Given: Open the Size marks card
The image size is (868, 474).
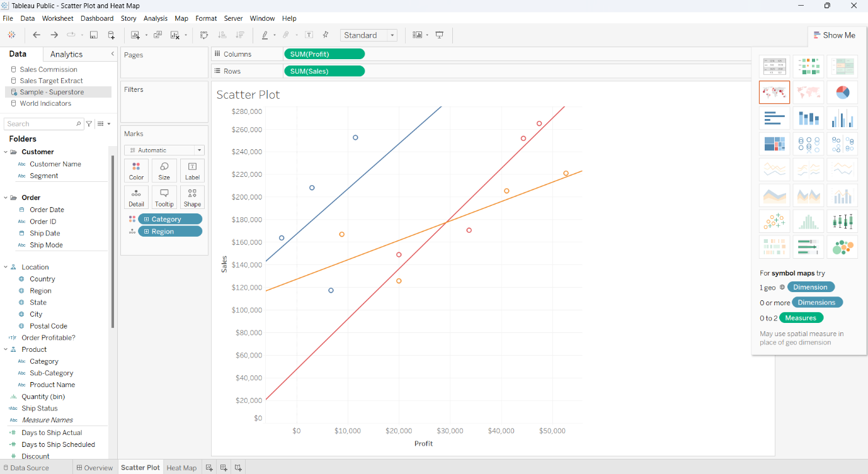Looking at the screenshot, I should click(x=164, y=170).
